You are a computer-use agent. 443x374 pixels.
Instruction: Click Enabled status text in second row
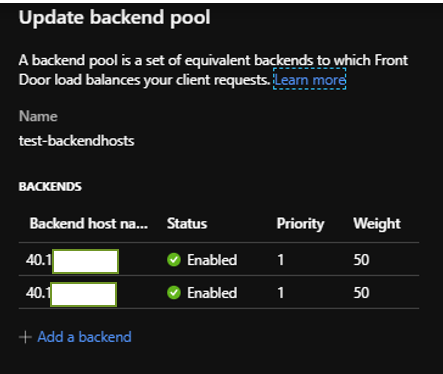pyautogui.click(x=212, y=293)
